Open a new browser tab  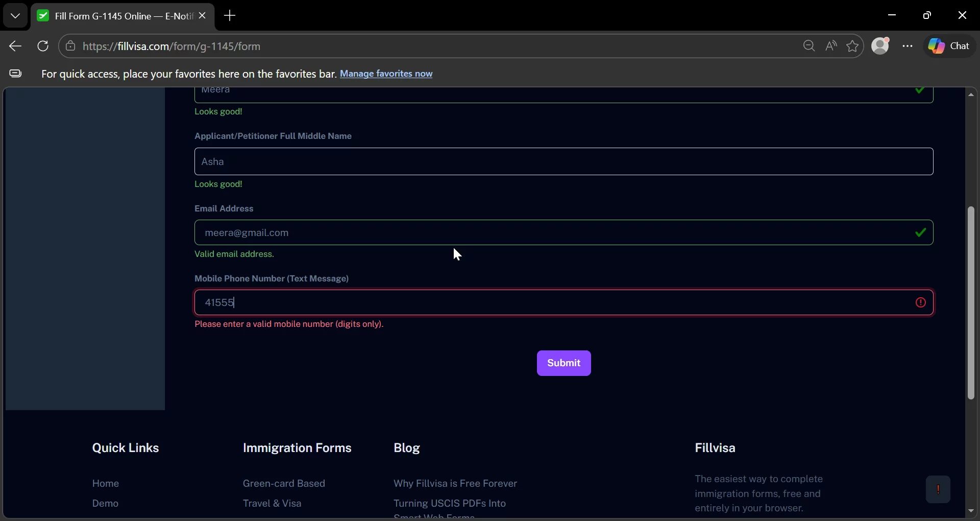pos(230,16)
